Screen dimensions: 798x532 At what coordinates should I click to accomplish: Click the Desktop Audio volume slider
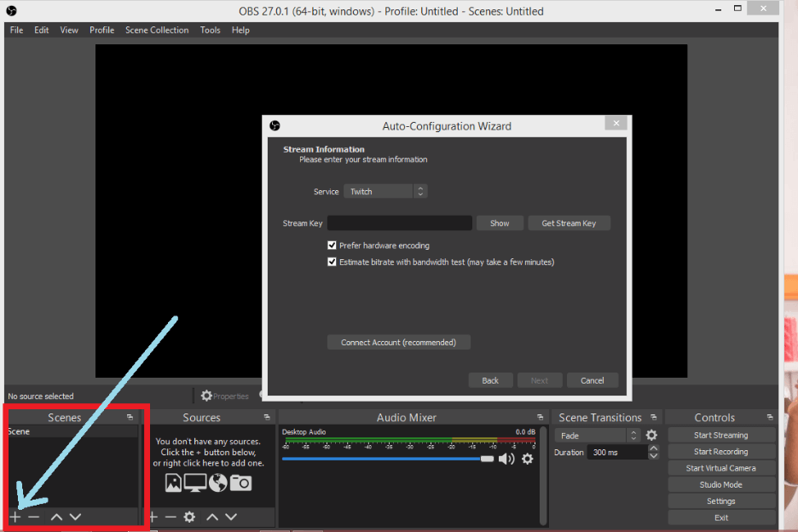pyautogui.click(x=388, y=459)
